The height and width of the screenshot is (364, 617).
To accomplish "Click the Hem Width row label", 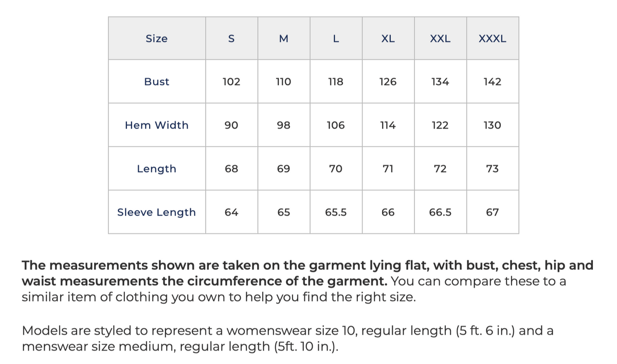I will click(157, 125).
